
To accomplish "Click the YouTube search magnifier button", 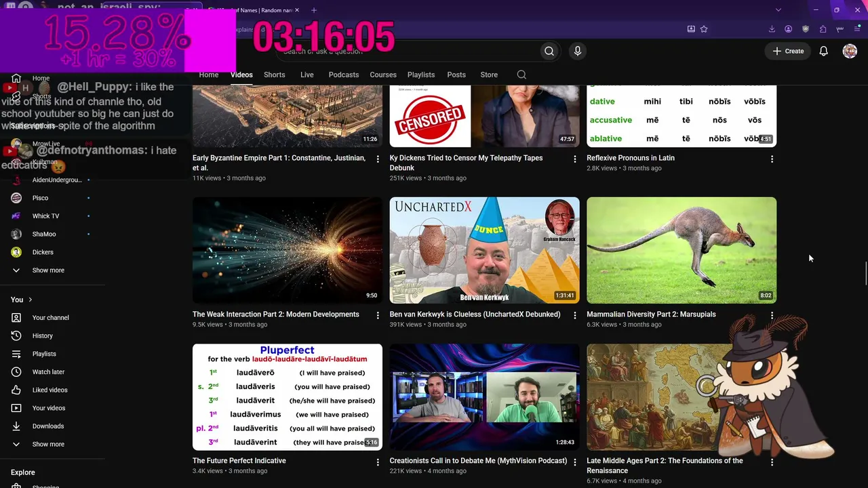I will [549, 51].
